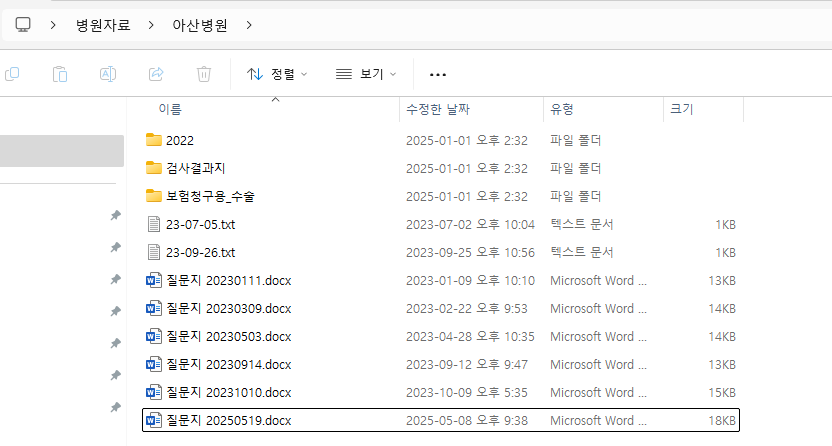Screen dimensions: 832x446
Task: Click file name 질문지 20230309.docx
Action: (229, 309)
